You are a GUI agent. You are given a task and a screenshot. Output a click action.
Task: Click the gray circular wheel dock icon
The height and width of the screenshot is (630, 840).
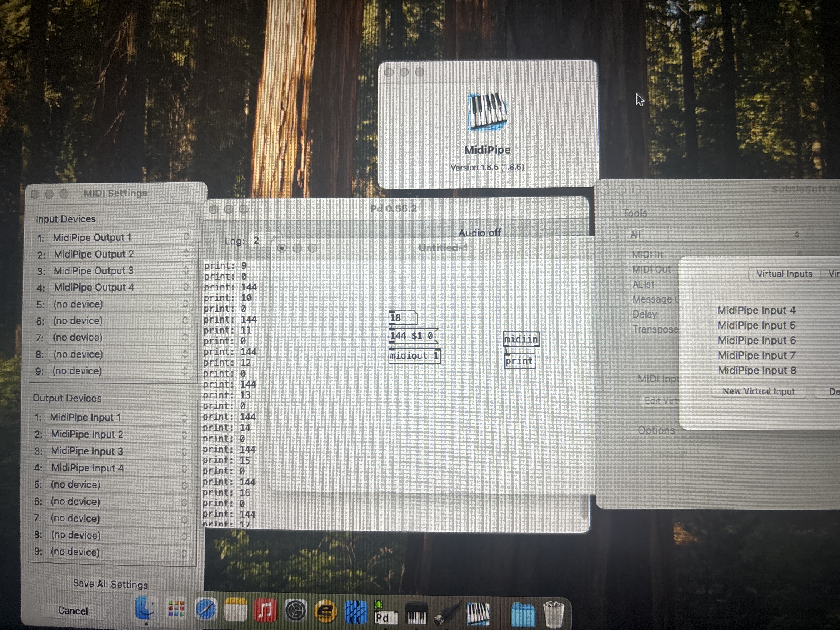click(x=295, y=611)
